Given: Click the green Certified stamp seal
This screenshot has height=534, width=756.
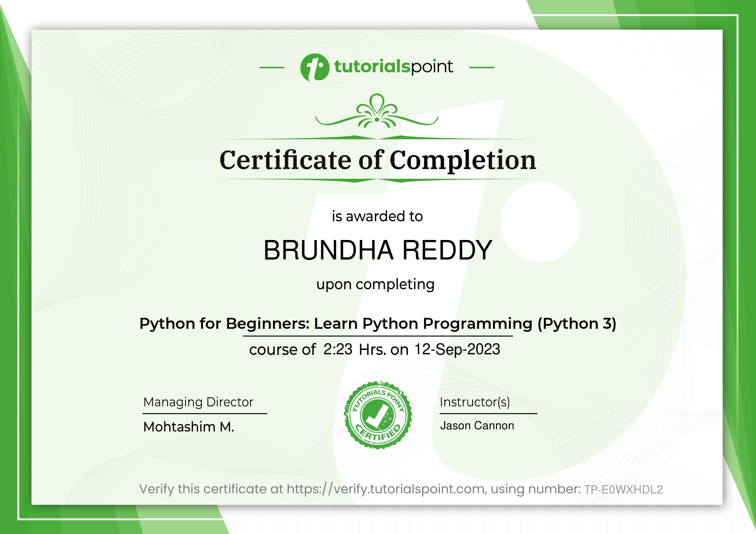Looking at the screenshot, I should [378, 415].
